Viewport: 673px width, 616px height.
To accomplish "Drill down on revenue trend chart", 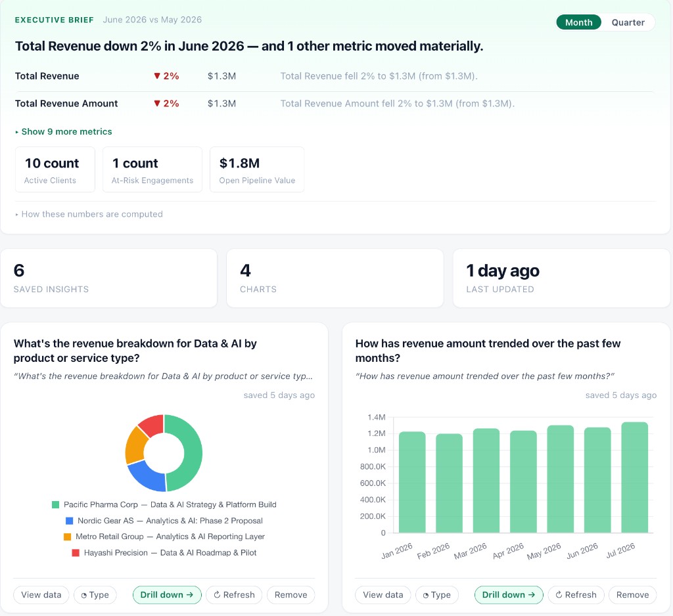I will click(509, 595).
